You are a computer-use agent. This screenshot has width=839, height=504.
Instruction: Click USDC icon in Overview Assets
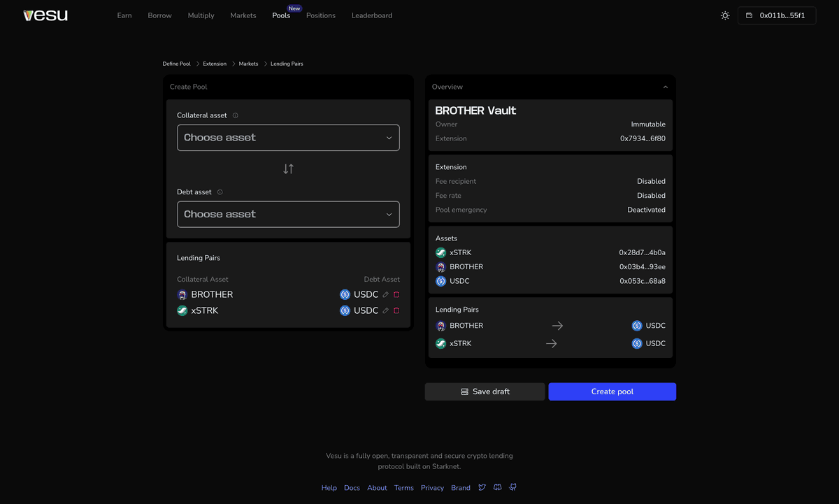click(x=440, y=281)
